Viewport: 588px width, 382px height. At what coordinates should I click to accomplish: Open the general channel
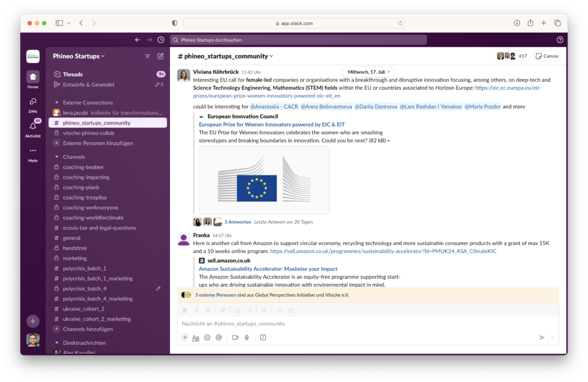click(108, 238)
